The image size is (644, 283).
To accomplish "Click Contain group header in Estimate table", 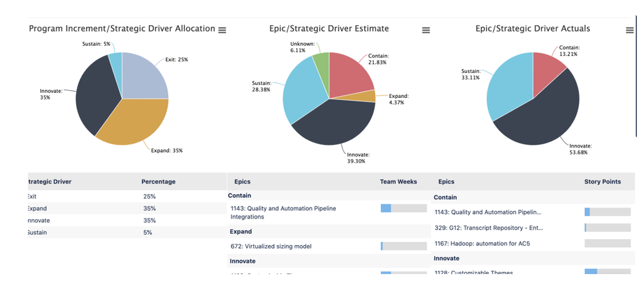I will click(x=239, y=195).
